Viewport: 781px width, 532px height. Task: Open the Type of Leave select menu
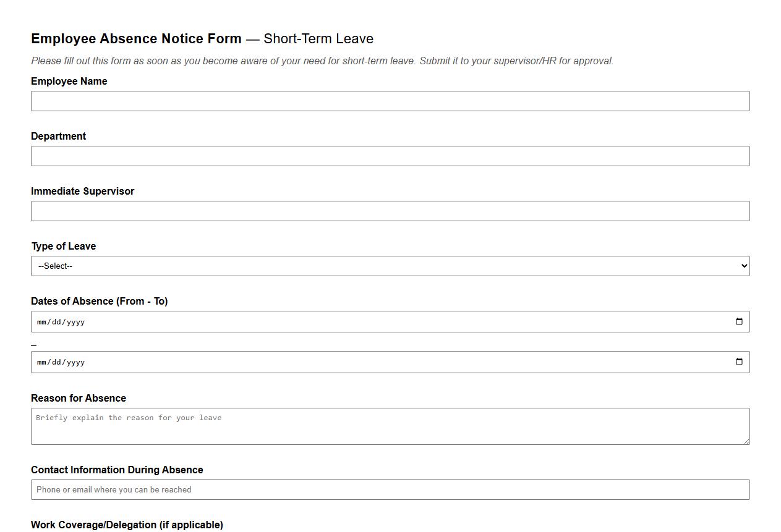click(x=390, y=266)
